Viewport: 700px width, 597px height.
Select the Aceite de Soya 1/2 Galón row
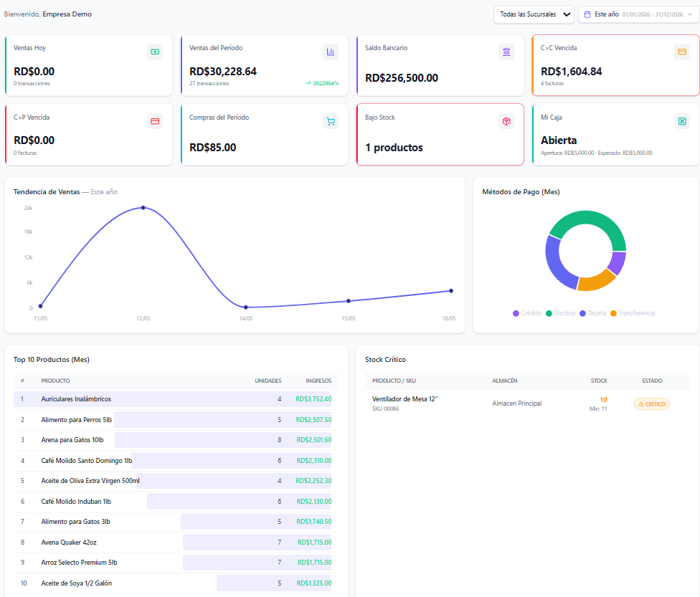coord(176,583)
